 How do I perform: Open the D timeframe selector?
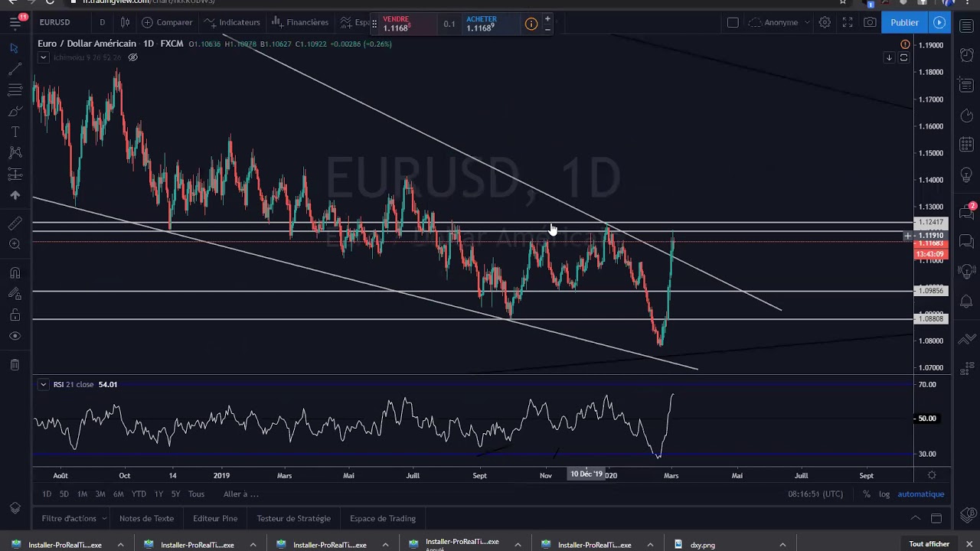click(102, 22)
